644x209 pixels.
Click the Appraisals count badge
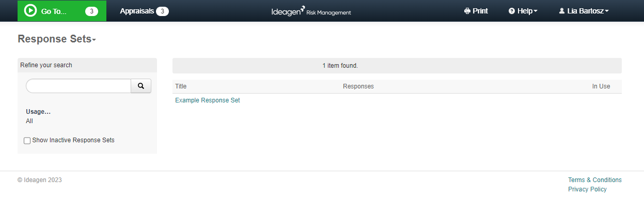(x=162, y=11)
